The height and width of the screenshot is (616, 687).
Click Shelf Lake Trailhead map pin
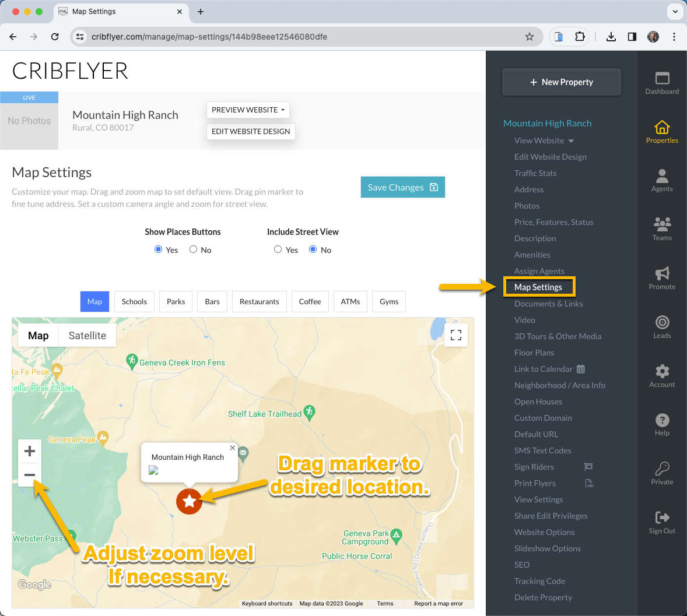(x=309, y=413)
